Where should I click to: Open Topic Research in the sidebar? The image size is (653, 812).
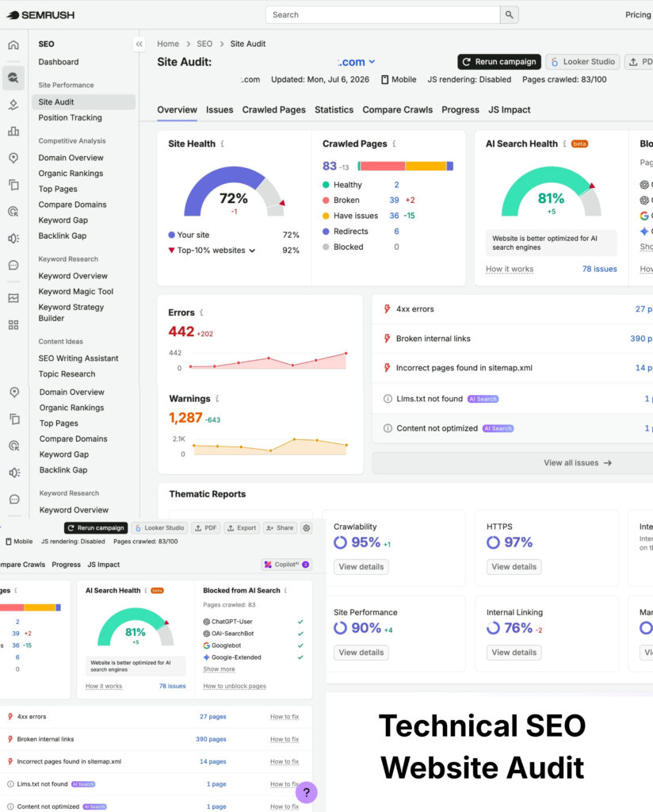click(67, 374)
